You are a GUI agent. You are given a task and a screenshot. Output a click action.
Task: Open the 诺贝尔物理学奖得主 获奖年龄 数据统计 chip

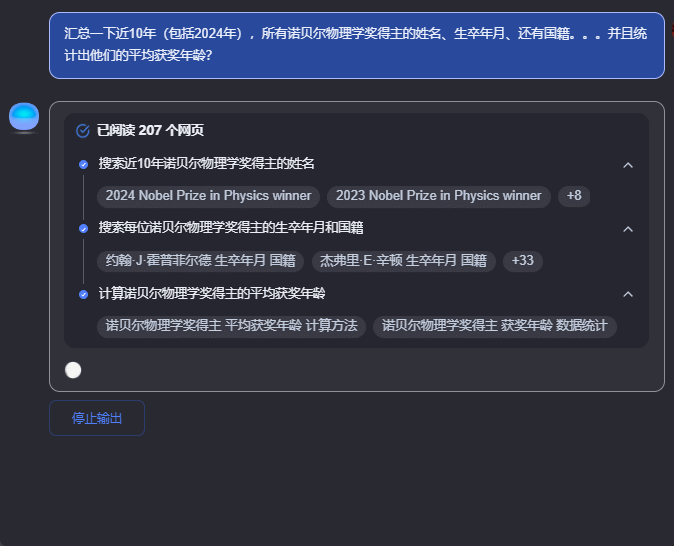tap(495, 326)
